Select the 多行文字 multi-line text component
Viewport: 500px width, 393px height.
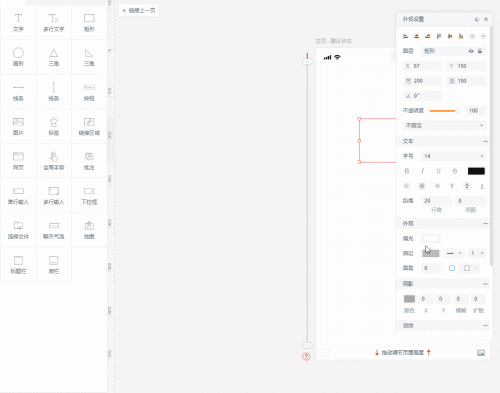pos(54,23)
